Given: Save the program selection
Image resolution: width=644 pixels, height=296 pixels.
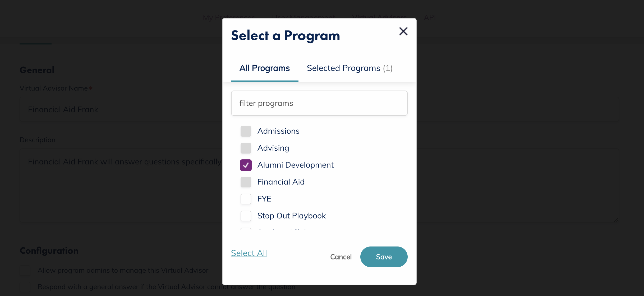Looking at the screenshot, I should (x=384, y=257).
